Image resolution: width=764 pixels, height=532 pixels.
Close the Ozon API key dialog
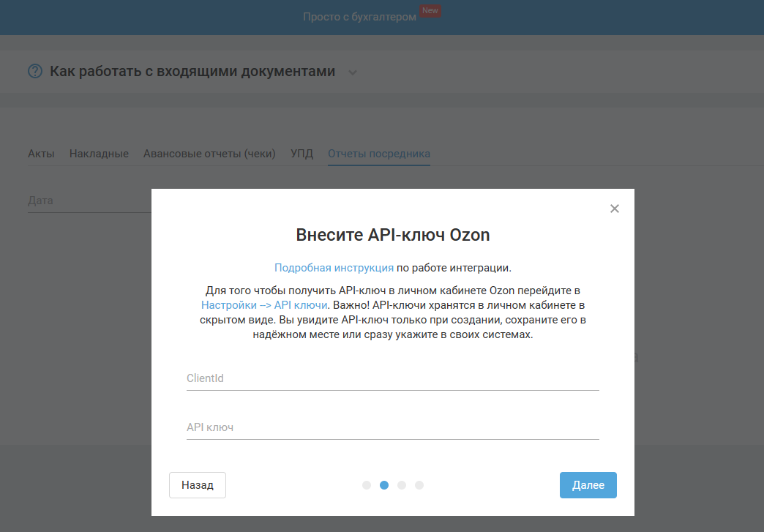pyautogui.click(x=615, y=209)
